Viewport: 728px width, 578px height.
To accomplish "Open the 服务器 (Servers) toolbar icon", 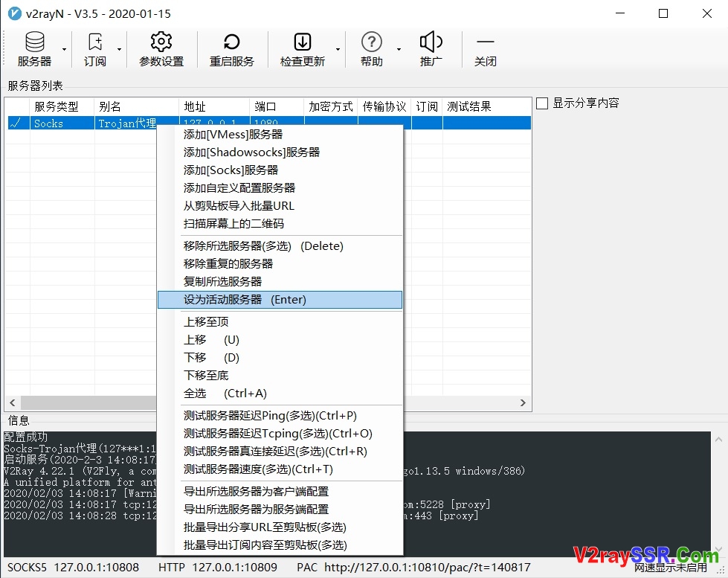I will pyautogui.click(x=34, y=47).
